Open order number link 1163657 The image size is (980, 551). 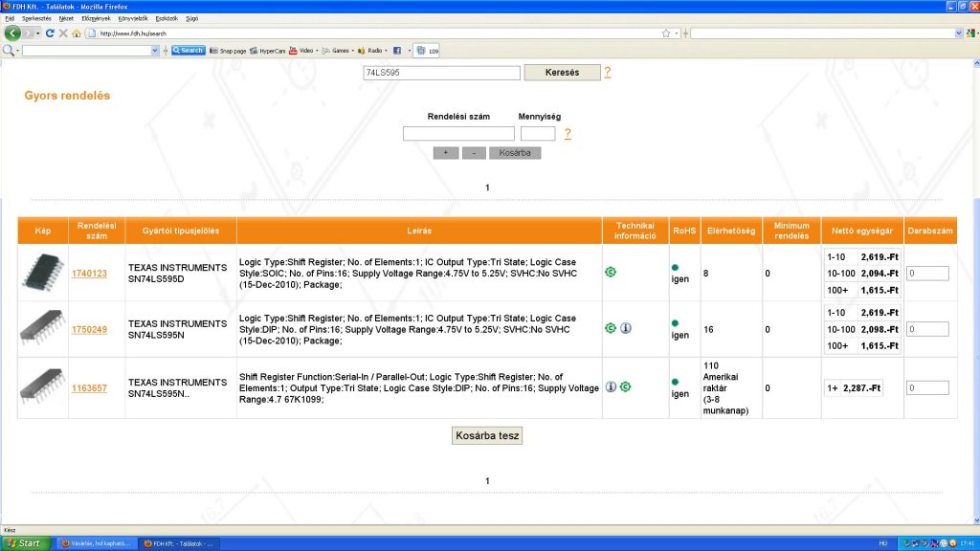pos(89,388)
